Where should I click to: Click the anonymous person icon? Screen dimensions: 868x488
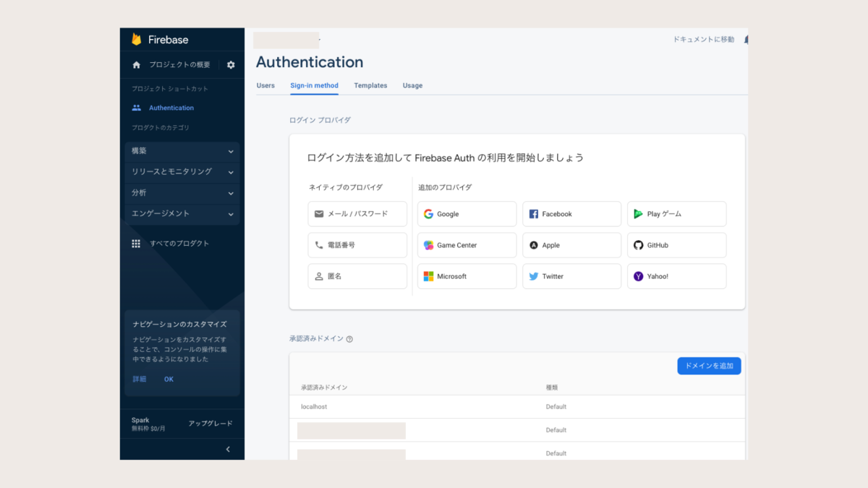pyautogui.click(x=319, y=276)
